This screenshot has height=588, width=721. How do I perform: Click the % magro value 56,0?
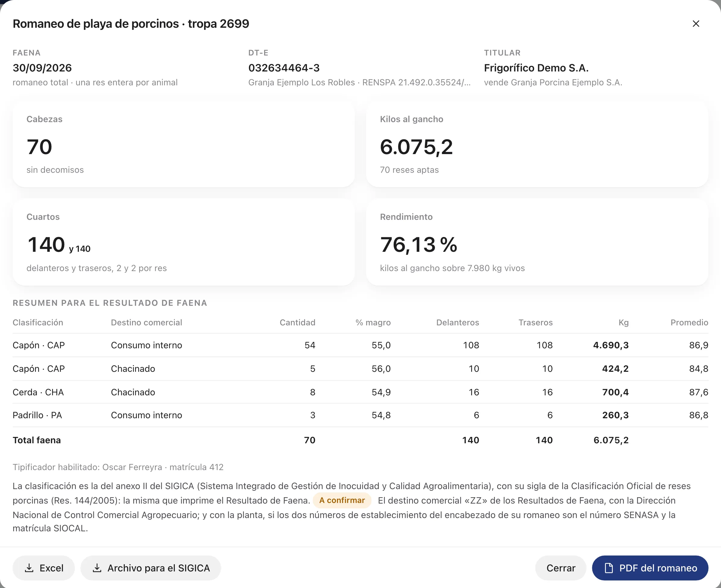pyautogui.click(x=381, y=368)
